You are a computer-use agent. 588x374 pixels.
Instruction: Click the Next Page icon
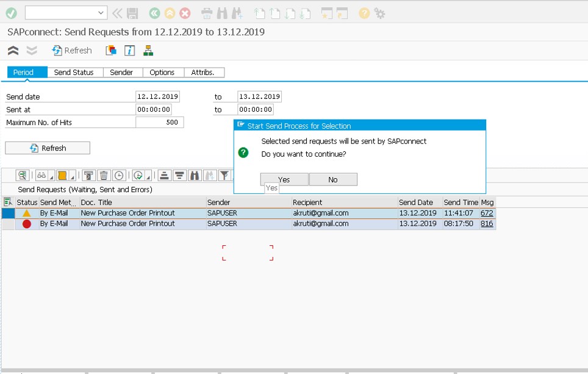[x=290, y=13]
